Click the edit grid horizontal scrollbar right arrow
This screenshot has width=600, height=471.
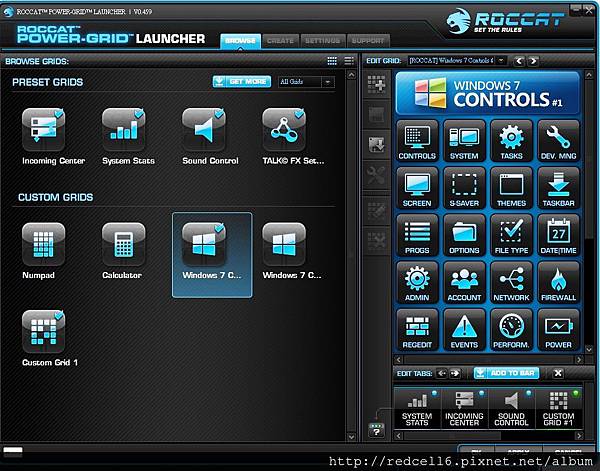(x=579, y=360)
